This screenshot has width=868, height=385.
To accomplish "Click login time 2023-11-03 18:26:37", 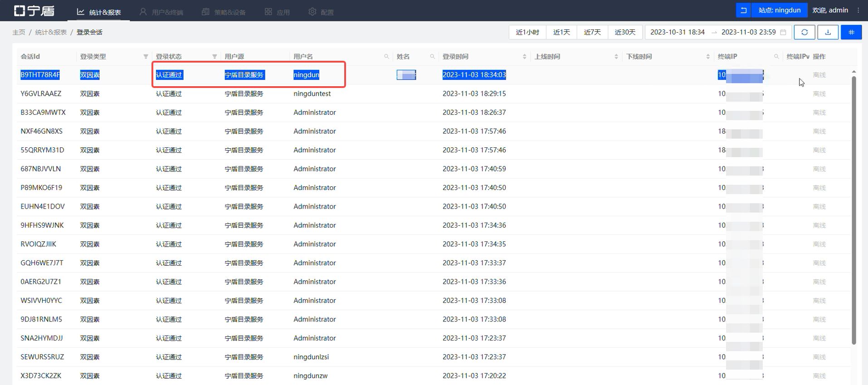I will [474, 112].
